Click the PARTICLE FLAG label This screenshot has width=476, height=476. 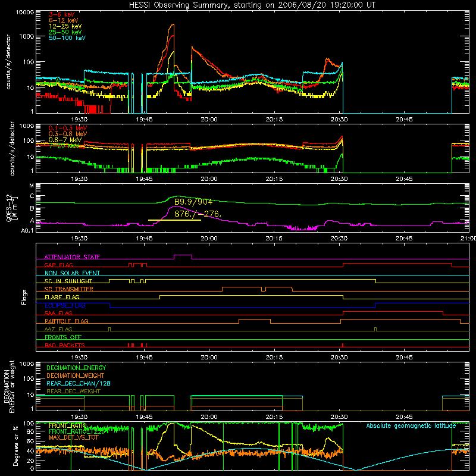pyautogui.click(x=67, y=321)
